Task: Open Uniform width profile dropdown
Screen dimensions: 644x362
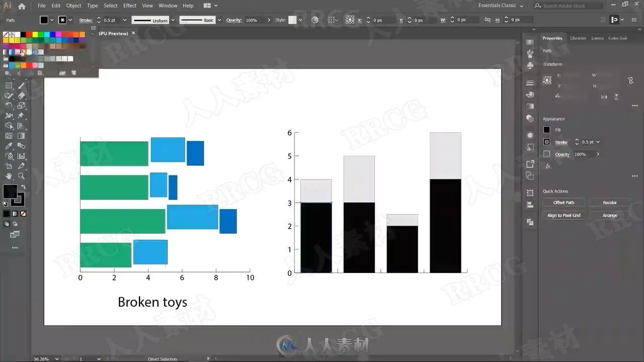Action: (173, 20)
